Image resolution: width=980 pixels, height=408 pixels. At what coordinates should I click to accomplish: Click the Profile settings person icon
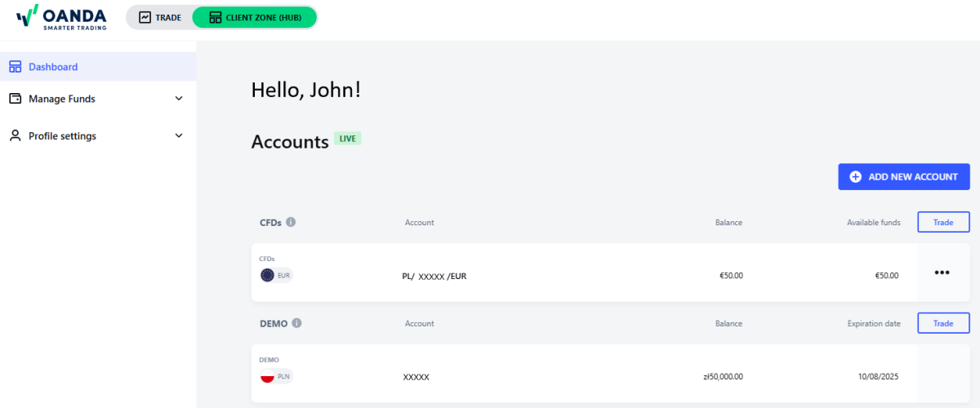point(16,136)
